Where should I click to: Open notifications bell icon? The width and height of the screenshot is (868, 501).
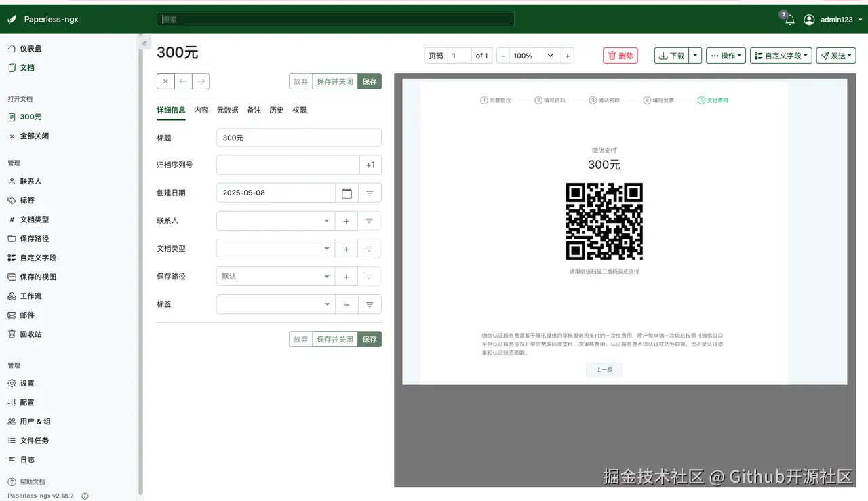pyautogui.click(x=789, y=20)
